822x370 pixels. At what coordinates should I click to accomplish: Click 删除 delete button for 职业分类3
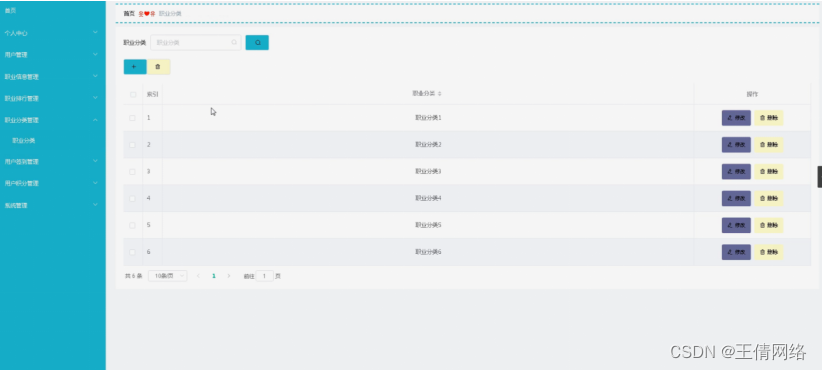pos(769,171)
